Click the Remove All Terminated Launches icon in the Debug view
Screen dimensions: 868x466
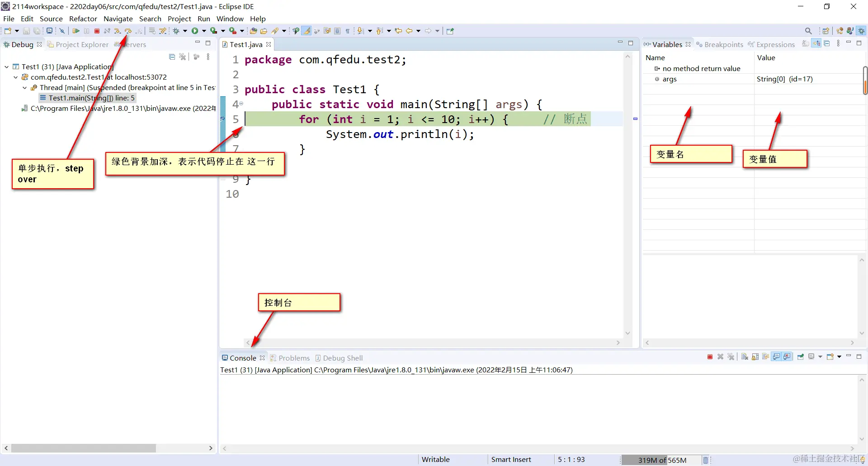[183, 57]
